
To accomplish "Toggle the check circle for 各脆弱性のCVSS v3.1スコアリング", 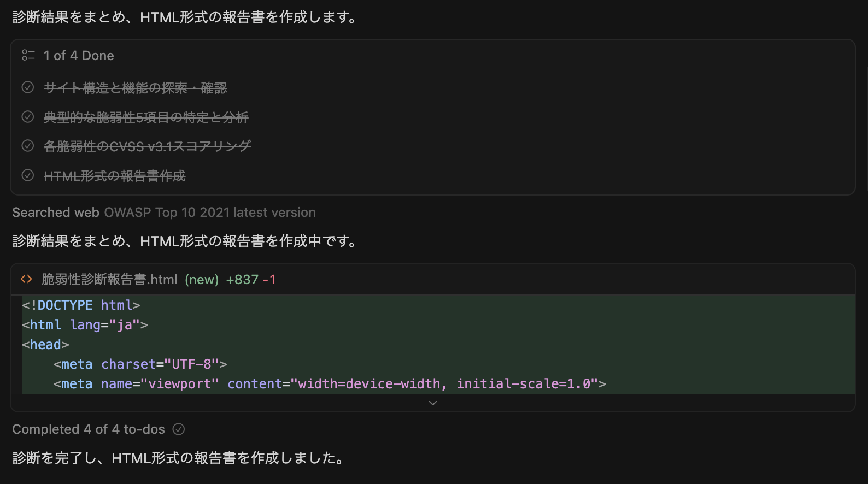I will 28,146.
